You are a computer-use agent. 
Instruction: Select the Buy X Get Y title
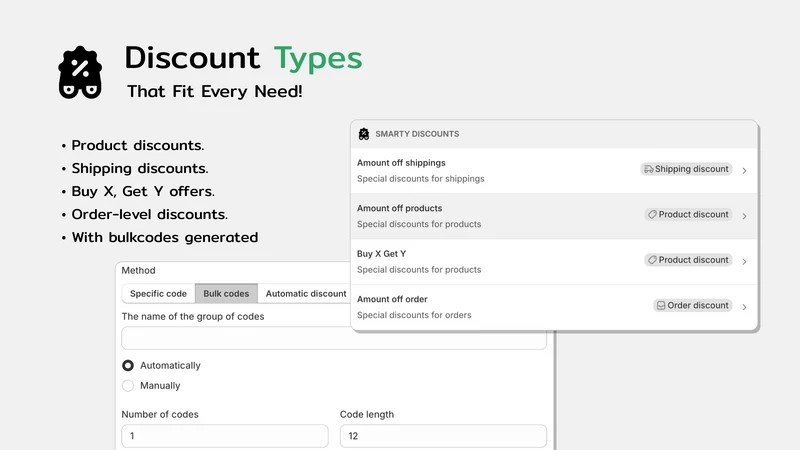click(x=381, y=254)
